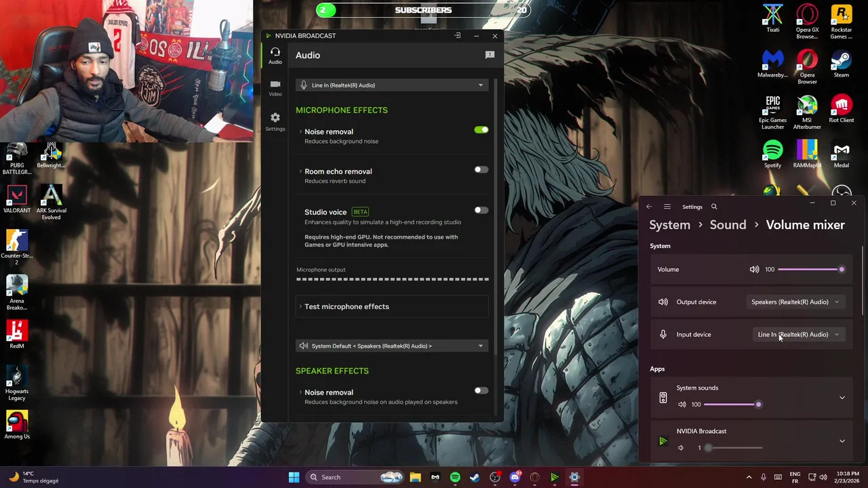868x488 pixels.
Task: Open the Audio tab in NVIDIA Broadcast sidebar
Action: tap(275, 56)
